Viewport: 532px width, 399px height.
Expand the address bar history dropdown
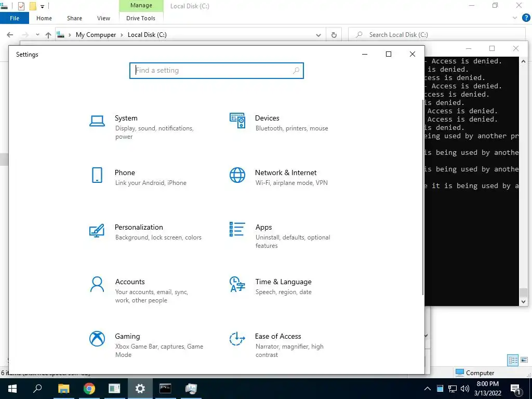click(318, 35)
